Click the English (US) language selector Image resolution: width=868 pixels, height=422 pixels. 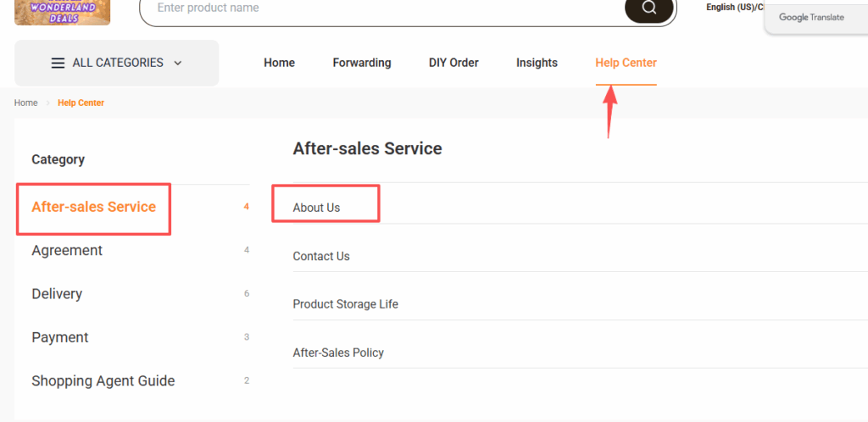click(735, 7)
